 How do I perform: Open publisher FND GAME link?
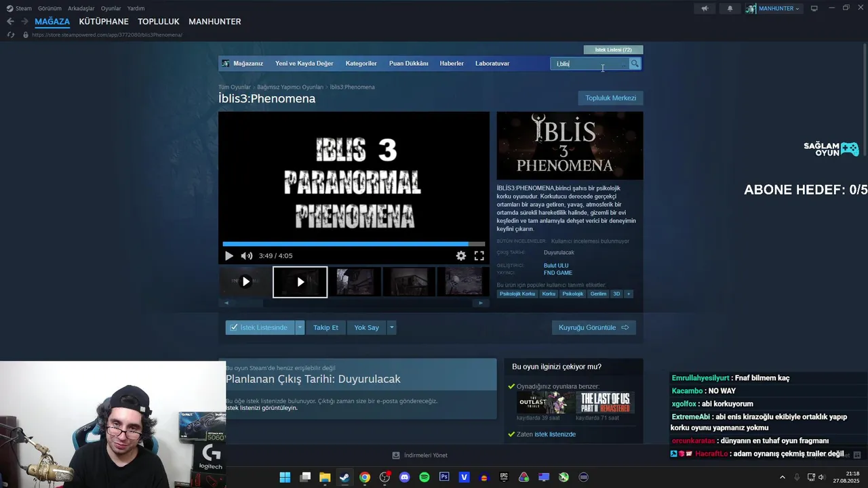click(558, 273)
